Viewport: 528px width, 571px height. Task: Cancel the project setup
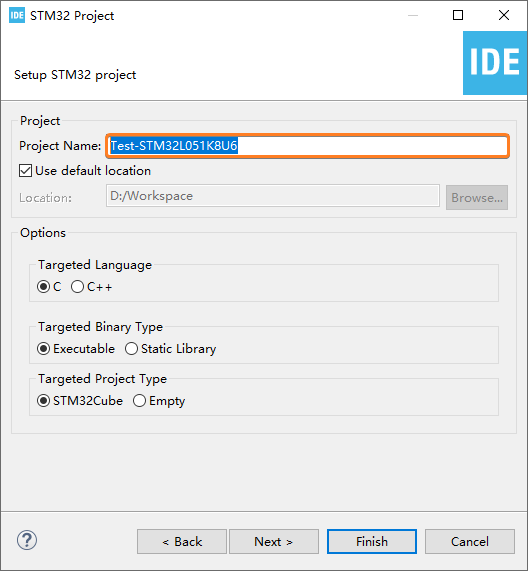coord(470,542)
